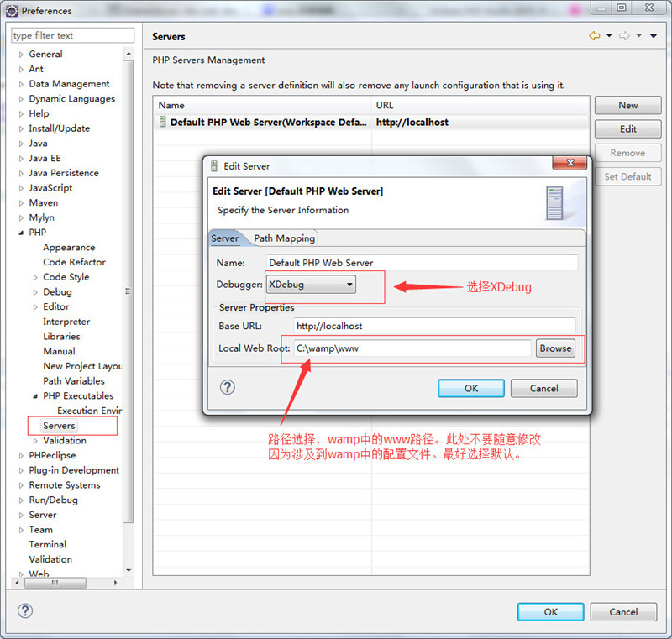672x639 pixels.
Task: Select the Server tab in Edit Server
Action: click(225, 238)
